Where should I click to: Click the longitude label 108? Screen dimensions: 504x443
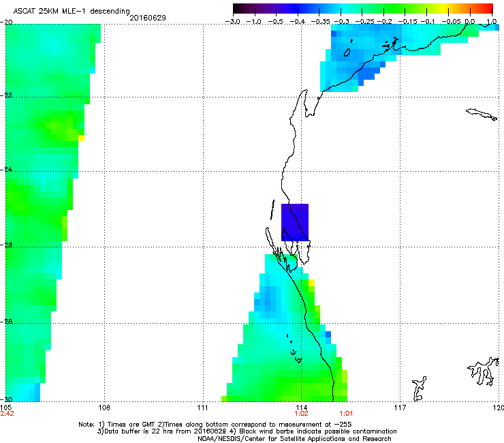(104, 408)
